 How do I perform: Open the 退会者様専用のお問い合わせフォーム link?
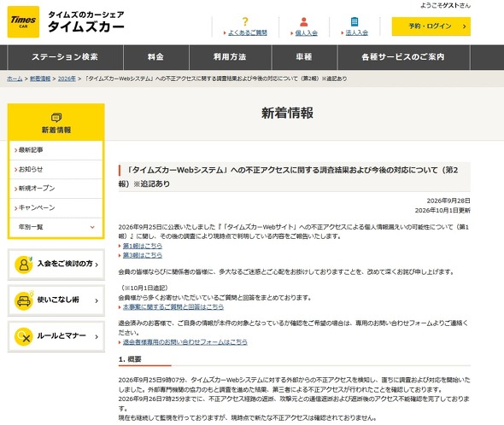tap(185, 342)
